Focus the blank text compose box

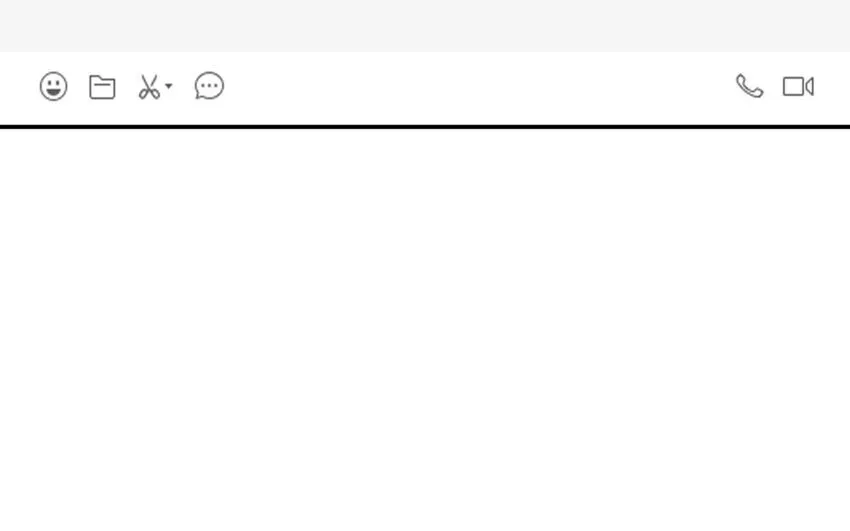(x=425, y=330)
